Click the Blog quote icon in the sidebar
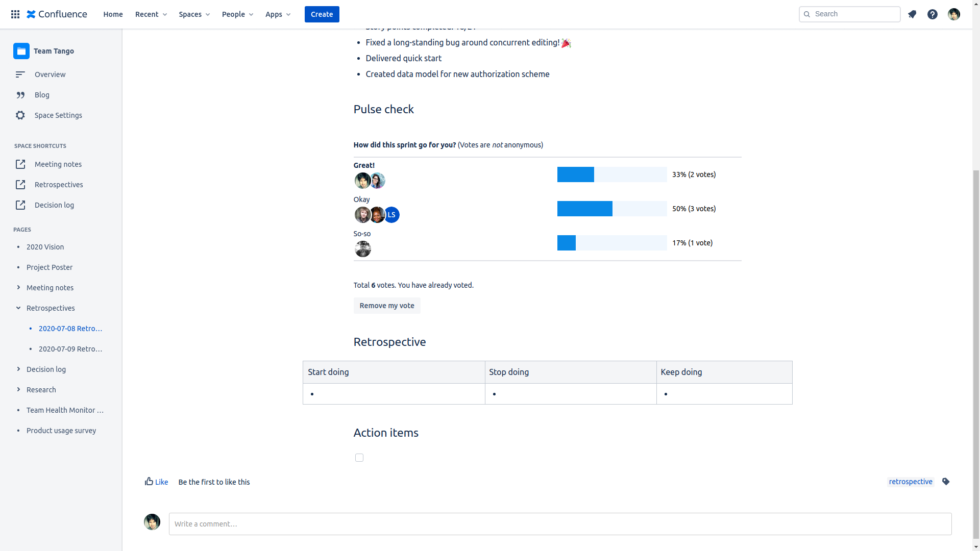This screenshot has height=551, width=980. coord(20,95)
